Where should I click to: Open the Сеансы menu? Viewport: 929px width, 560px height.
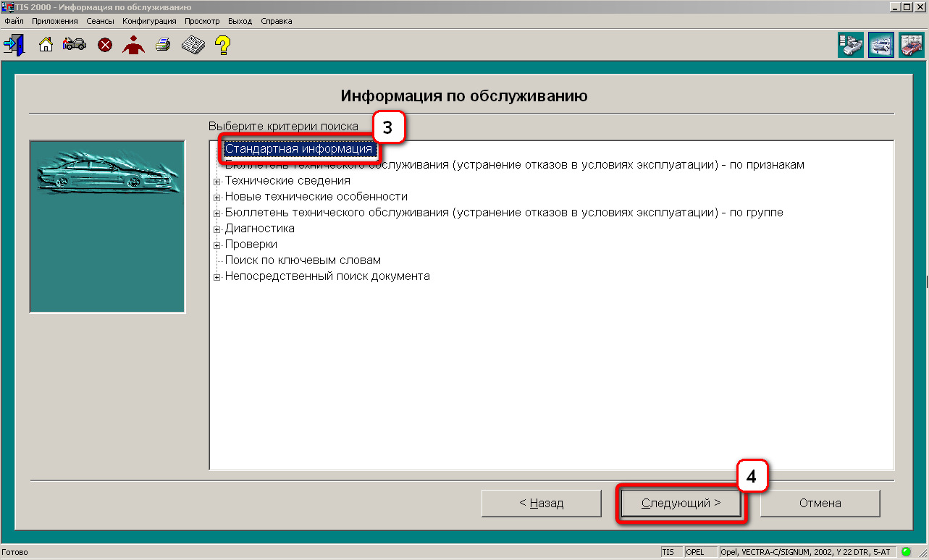point(100,21)
